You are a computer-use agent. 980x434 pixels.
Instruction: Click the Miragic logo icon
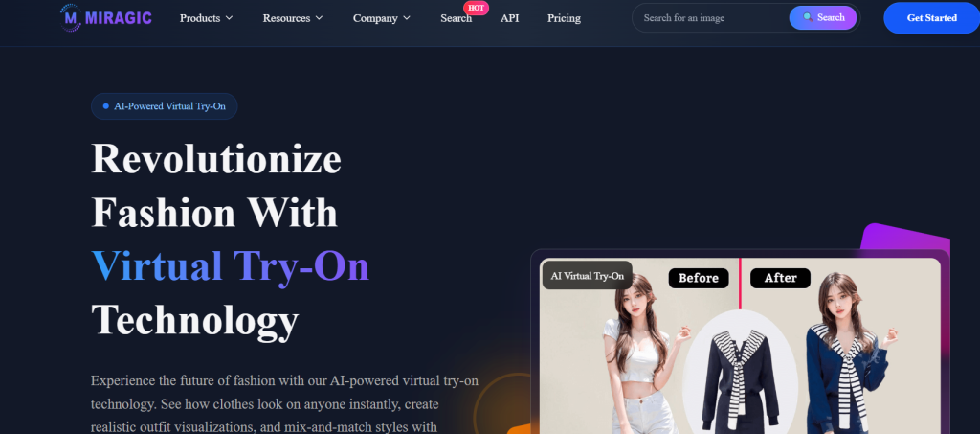point(71,17)
